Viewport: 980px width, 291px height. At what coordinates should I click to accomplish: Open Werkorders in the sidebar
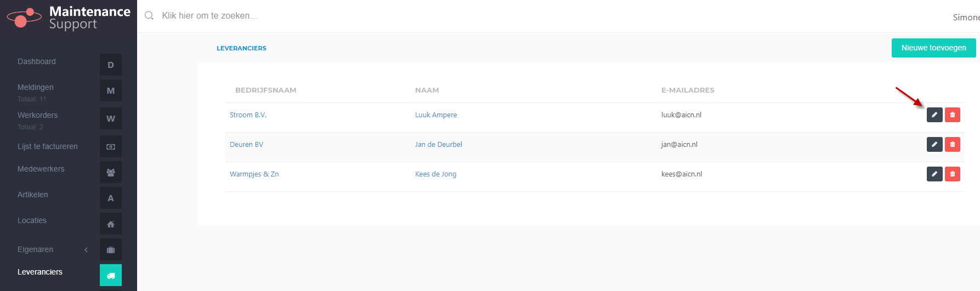click(37, 115)
